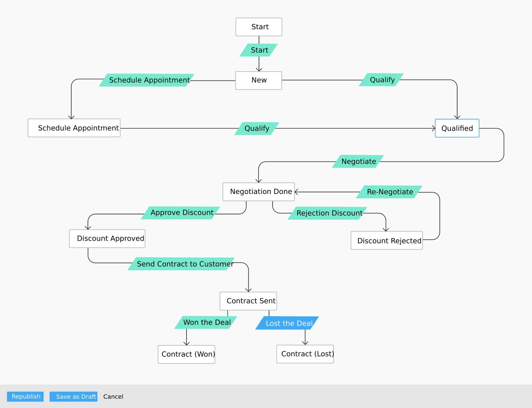Select the green Start transition label
This screenshot has height=408, width=532.
pos(259,50)
